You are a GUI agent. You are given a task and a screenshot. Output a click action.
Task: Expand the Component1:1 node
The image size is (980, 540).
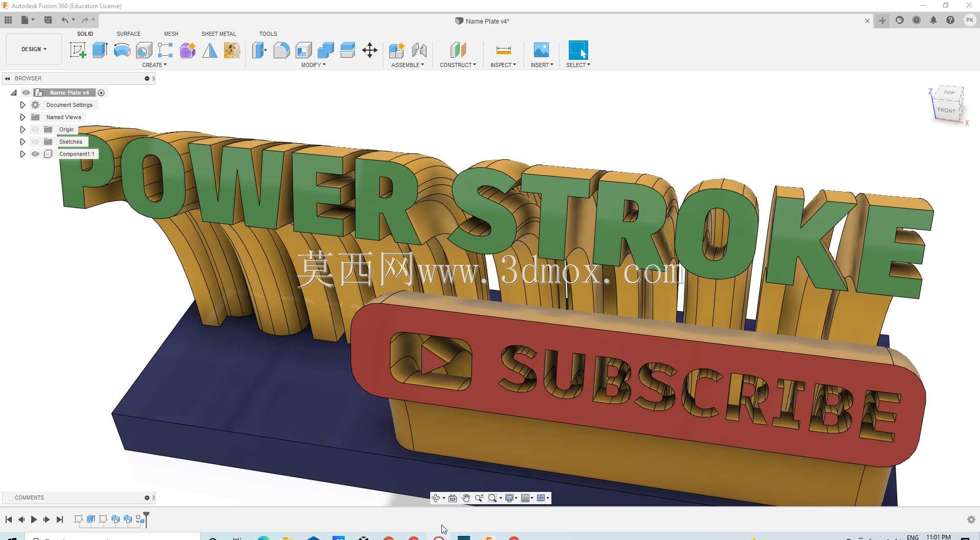(23, 154)
